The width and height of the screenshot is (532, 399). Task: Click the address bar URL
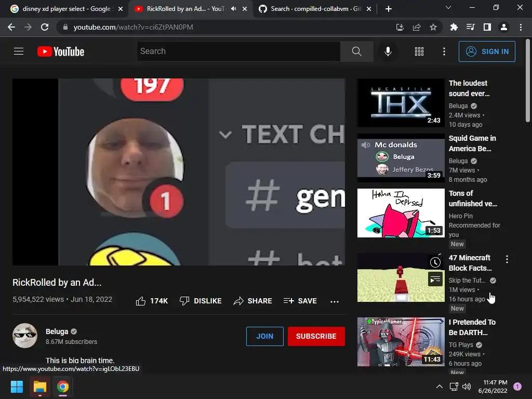[x=134, y=27]
